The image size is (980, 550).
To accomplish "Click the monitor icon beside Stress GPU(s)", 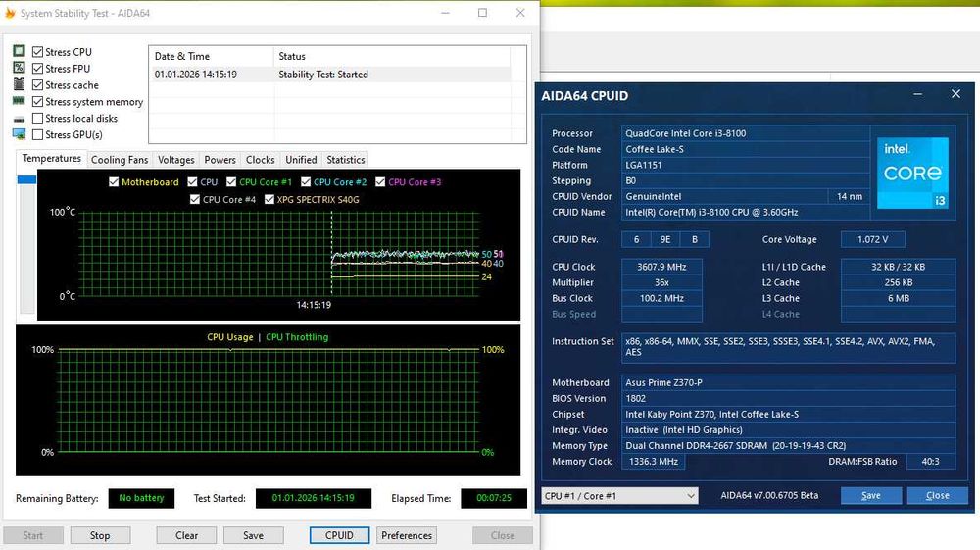I will click(x=20, y=134).
